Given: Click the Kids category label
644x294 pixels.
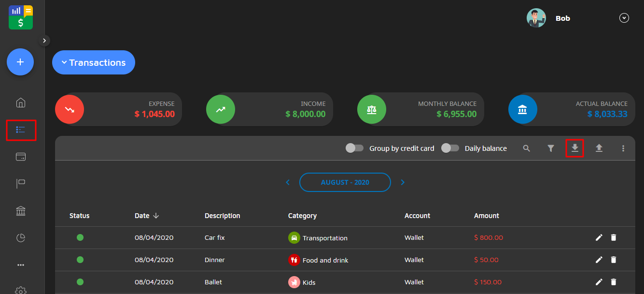Looking at the screenshot, I should (x=309, y=282).
